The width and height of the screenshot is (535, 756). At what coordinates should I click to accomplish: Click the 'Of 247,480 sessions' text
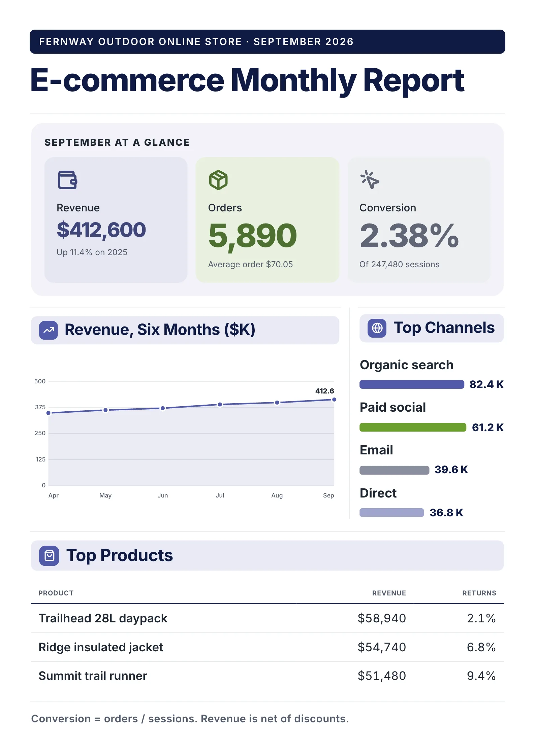(x=400, y=265)
